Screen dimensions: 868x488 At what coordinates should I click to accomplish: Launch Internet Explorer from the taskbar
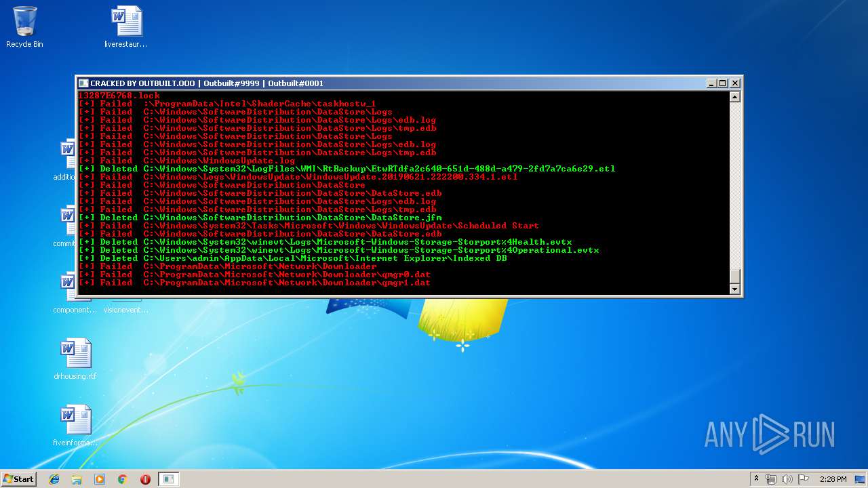54,479
